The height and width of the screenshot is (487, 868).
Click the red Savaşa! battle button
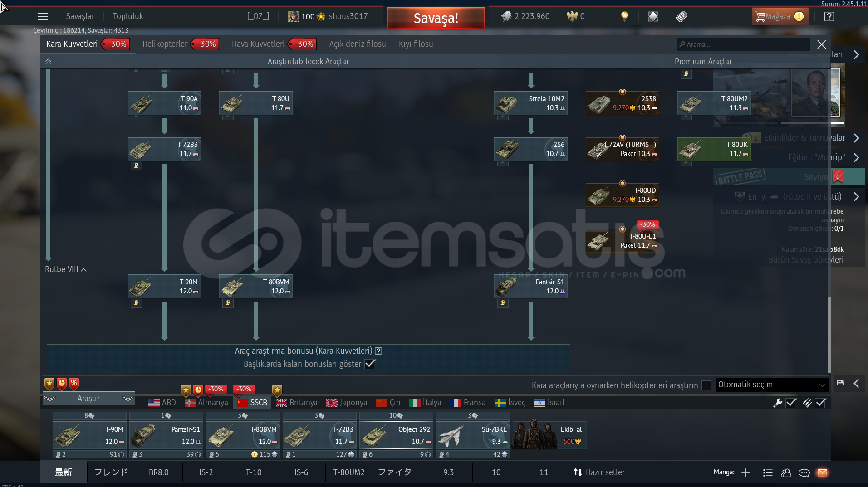coord(436,18)
